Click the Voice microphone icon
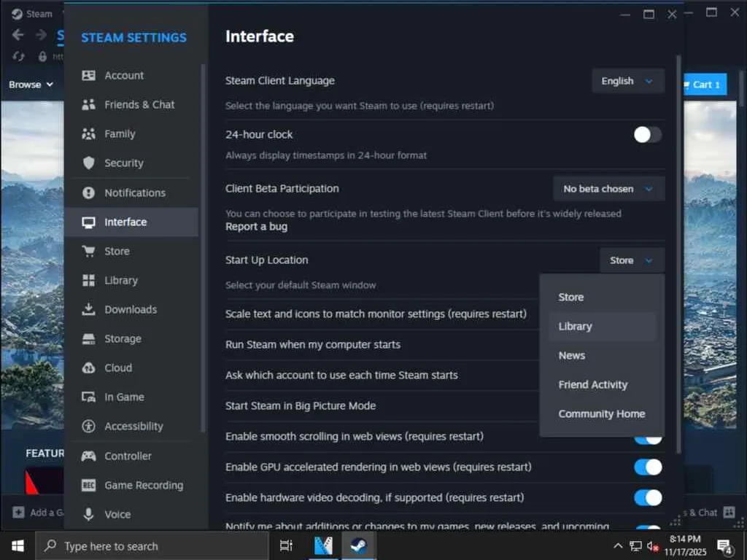This screenshot has width=747, height=560. 88,514
